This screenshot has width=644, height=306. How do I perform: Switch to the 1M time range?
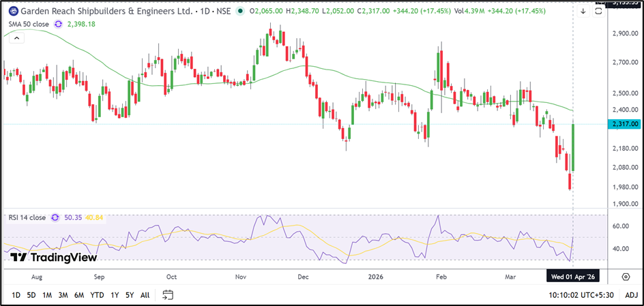[47, 295]
